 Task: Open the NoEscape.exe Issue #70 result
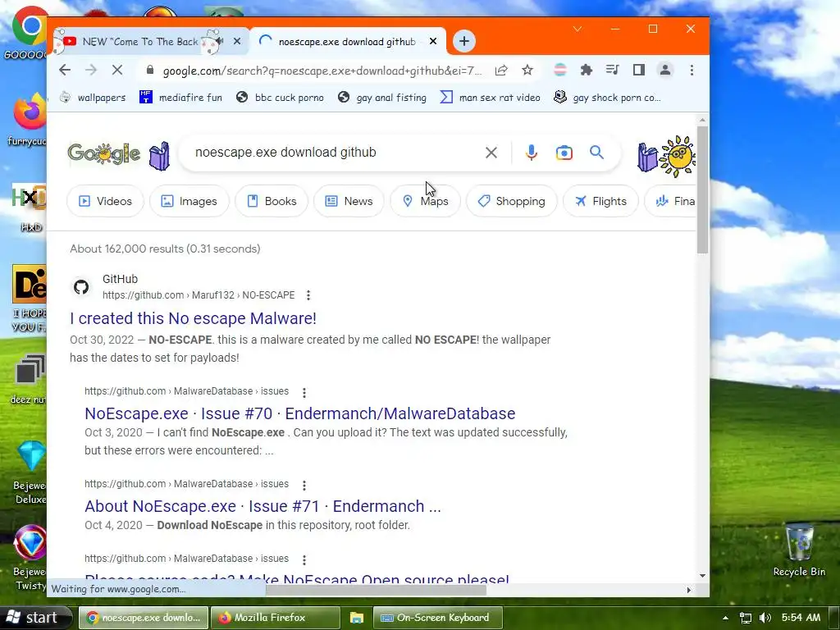coord(300,413)
